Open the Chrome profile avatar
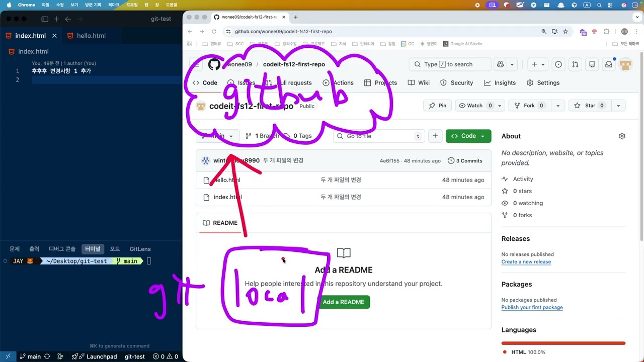This screenshot has height=362, width=644. click(624, 31)
